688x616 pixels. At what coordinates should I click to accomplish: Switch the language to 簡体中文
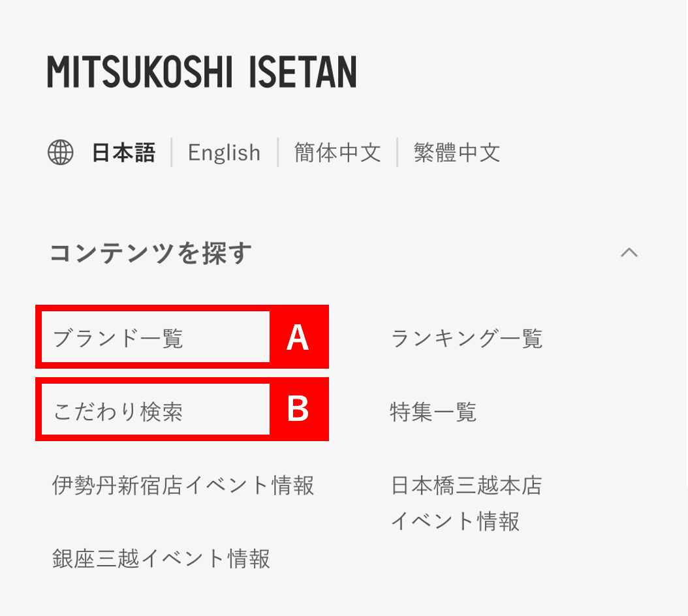pos(337,153)
